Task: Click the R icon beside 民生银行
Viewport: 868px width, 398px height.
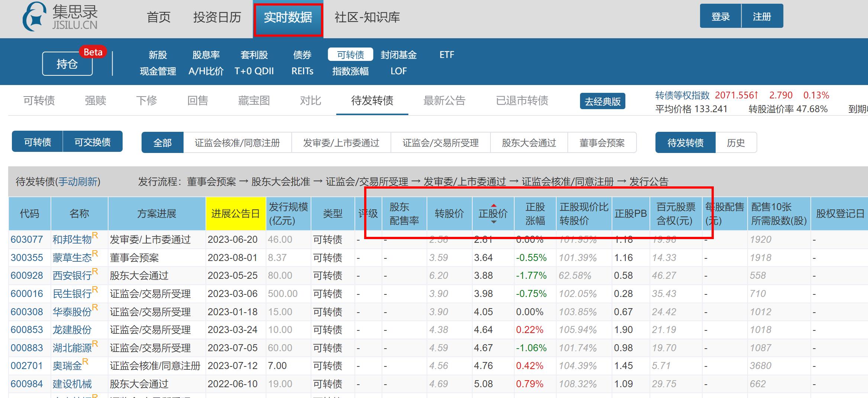Action: [x=95, y=290]
